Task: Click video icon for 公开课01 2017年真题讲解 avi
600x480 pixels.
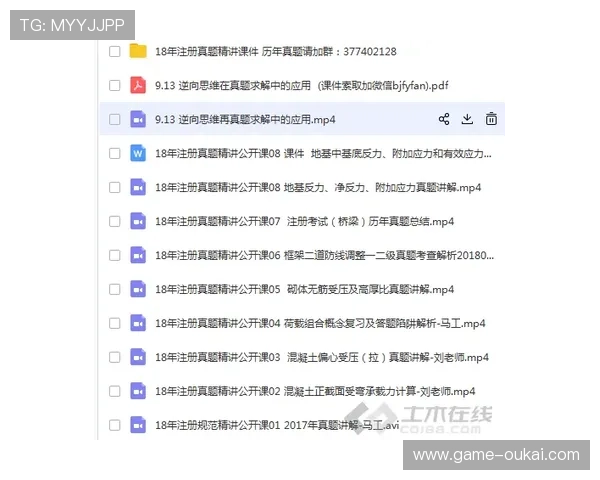Action: [x=138, y=425]
